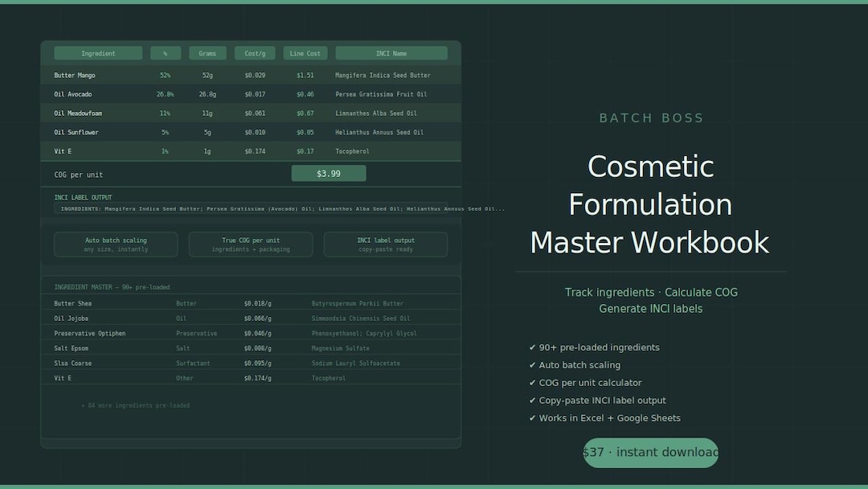Viewport: 868px width, 489px height.
Task: Click Mangifera Indica Seed Butter INCI name
Action: click(x=383, y=76)
